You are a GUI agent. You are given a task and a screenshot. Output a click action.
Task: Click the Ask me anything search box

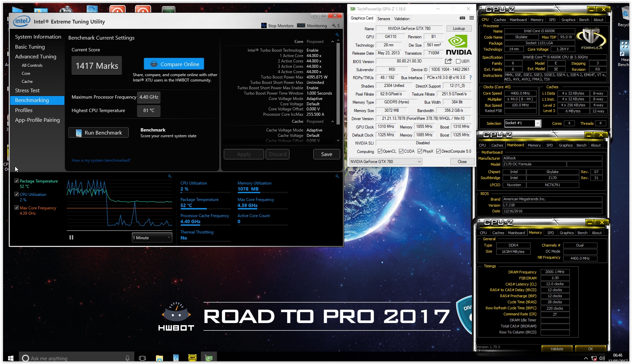(x=77, y=358)
